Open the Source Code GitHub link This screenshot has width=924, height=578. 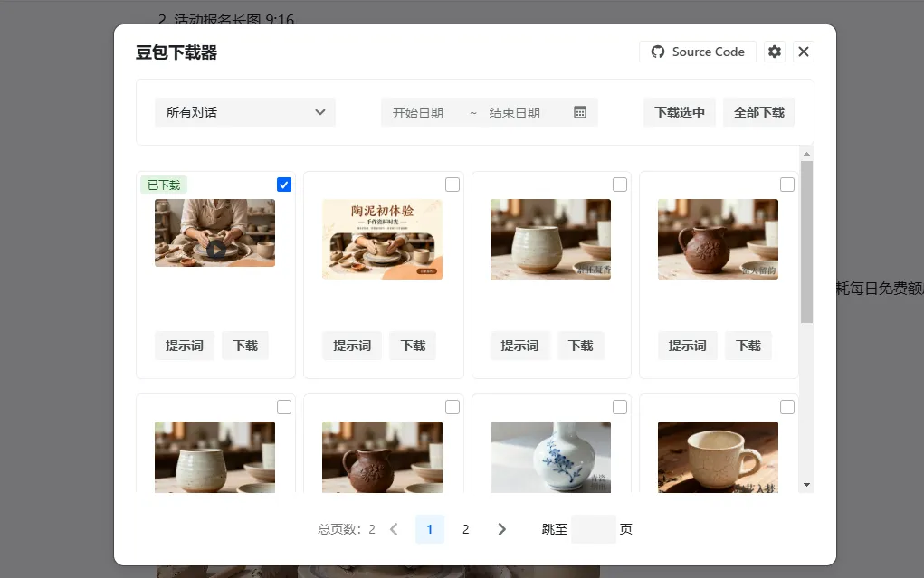pos(697,52)
